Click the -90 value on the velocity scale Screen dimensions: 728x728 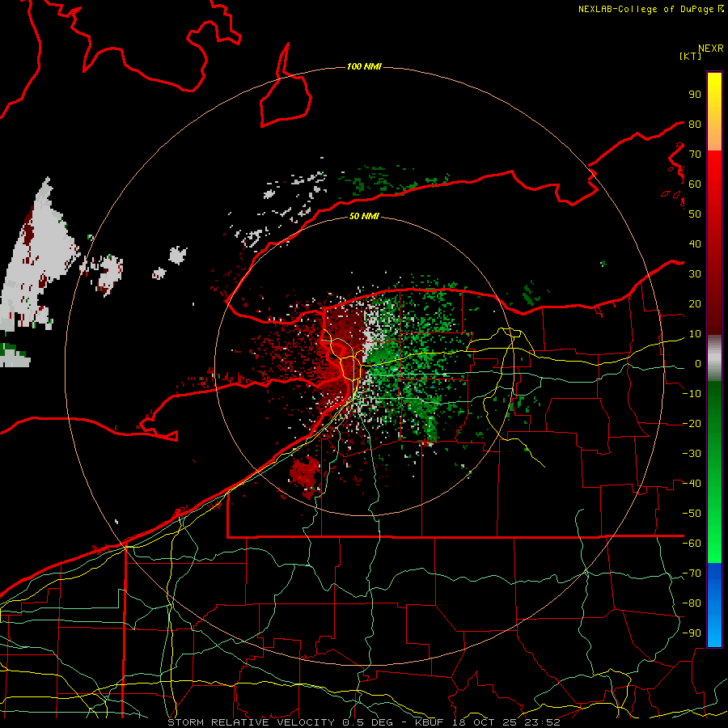692,633
